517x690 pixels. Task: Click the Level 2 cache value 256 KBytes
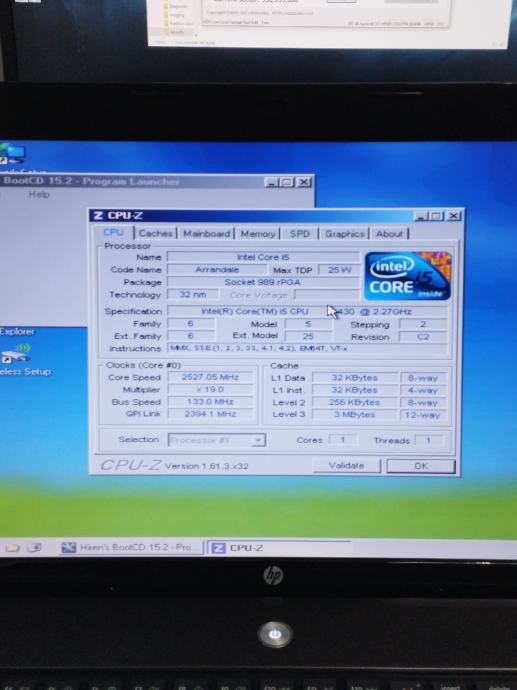pos(354,402)
